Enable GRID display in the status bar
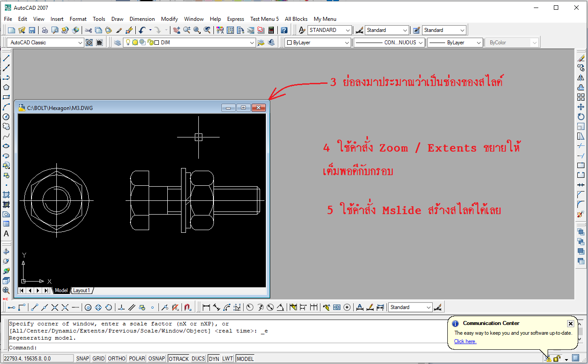This screenshot has height=364, width=588. [x=98, y=358]
